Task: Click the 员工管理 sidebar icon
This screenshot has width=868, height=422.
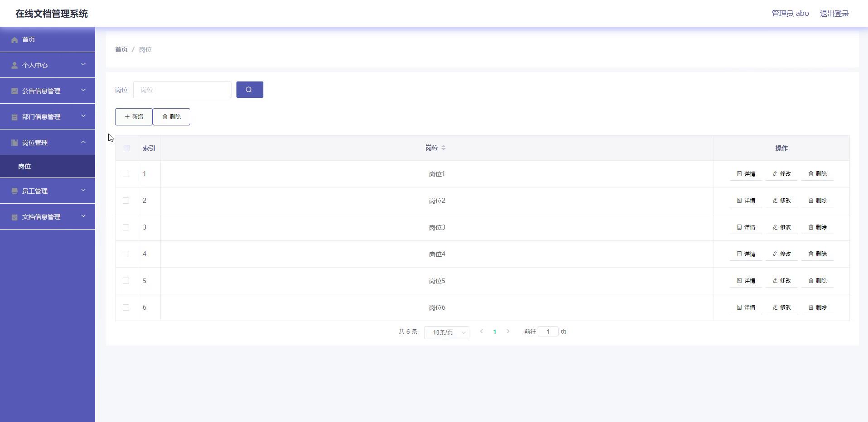Action: (x=14, y=192)
